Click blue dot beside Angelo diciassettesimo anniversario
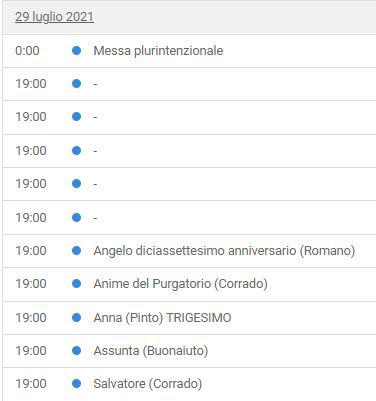The image size is (376, 401). 76,250
